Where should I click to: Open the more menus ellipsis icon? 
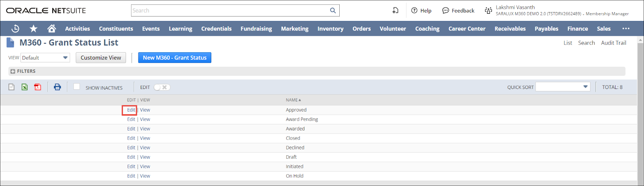[x=625, y=29]
